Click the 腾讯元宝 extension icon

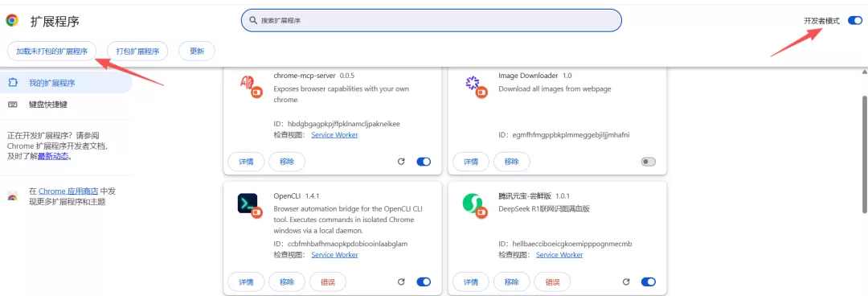pos(475,206)
